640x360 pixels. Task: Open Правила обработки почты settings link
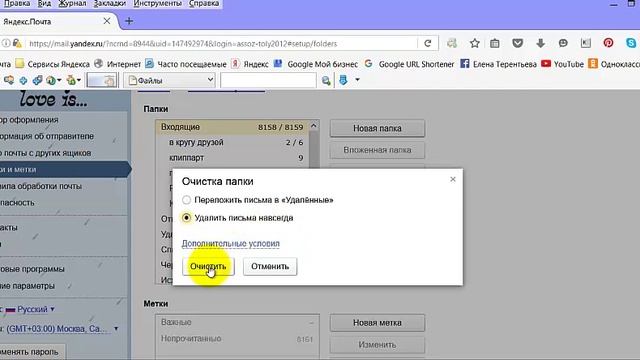click(41, 186)
